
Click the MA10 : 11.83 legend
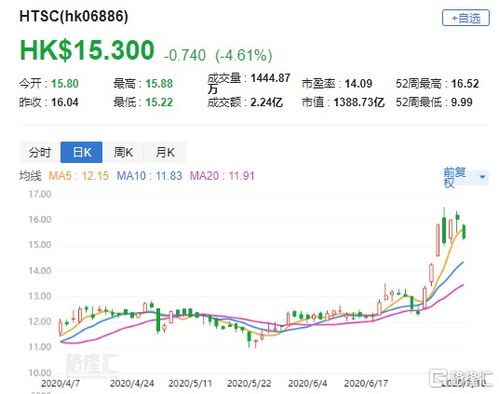[x=149, y=176]
